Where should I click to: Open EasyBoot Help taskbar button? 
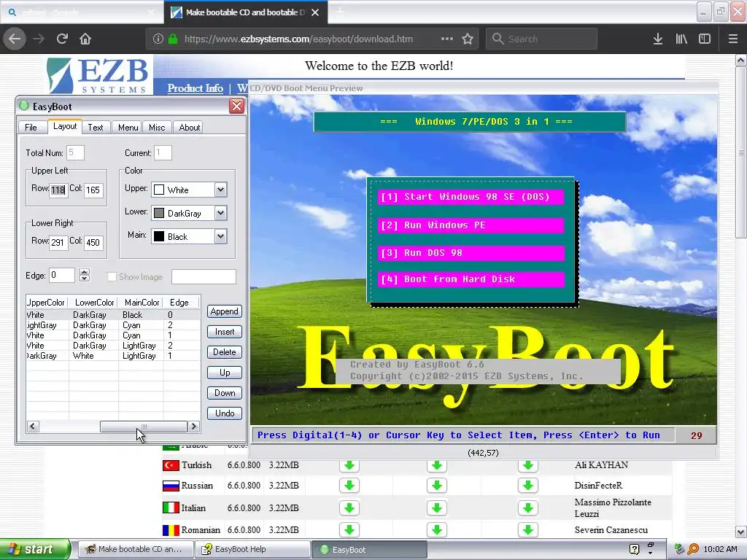pos(252,549)
